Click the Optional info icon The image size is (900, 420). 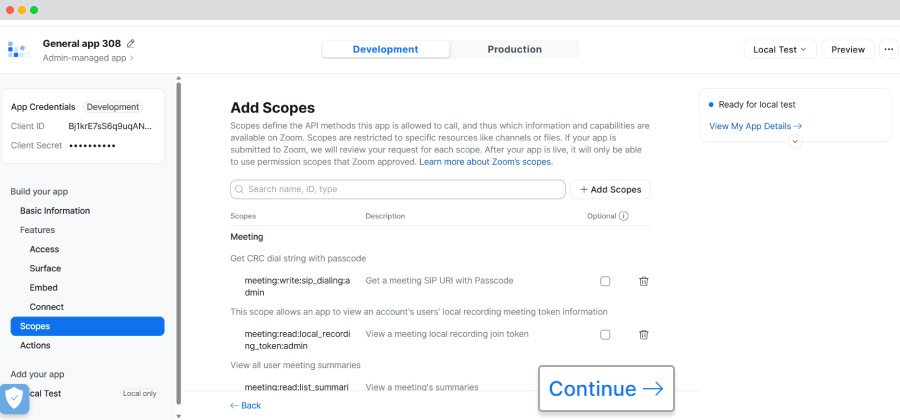coord(624,216)
